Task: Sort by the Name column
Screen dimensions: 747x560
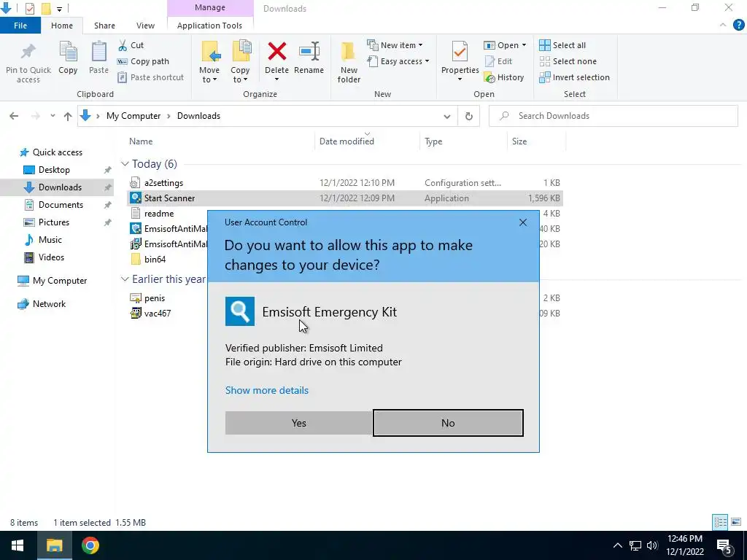Action: (141, 141)
